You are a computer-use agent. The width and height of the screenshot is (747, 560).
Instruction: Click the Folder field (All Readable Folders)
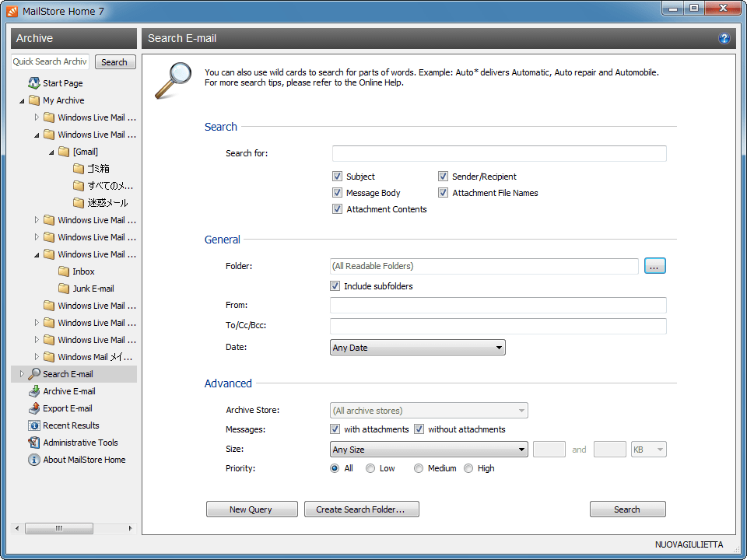point(484,266)
